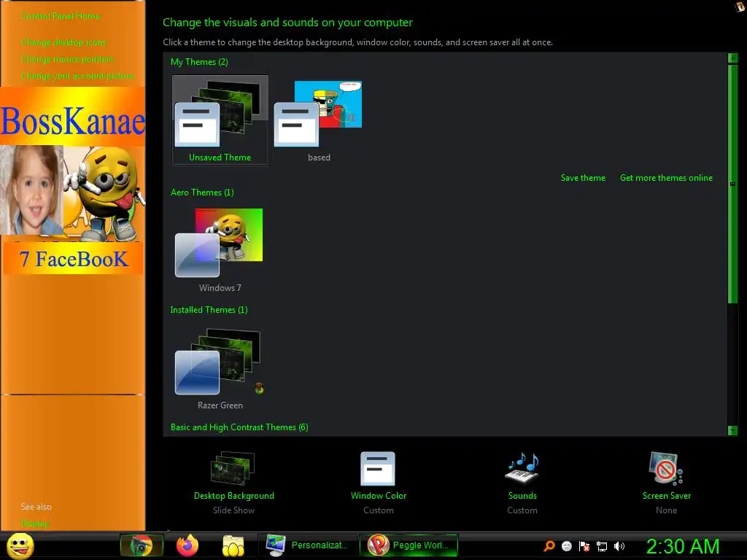This screenshot has width=747, height=560.
Task: Switch to Personalization taskbar button
Action: (x=307, y=545)
